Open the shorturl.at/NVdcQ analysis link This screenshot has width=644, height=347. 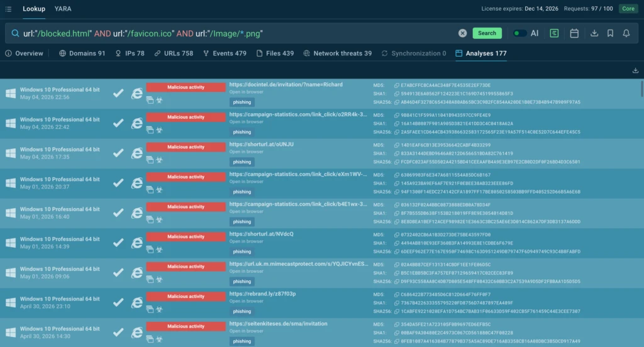(x=261, y=234)
